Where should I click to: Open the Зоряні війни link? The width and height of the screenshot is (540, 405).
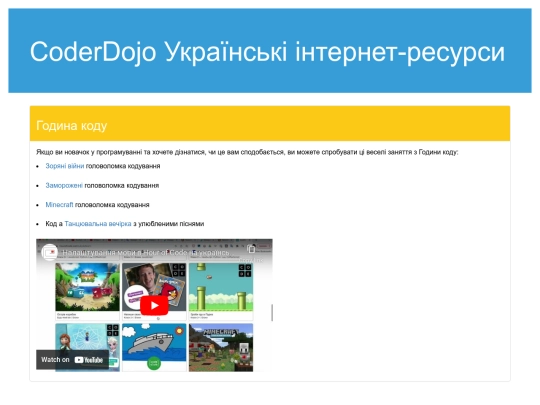[x=65, y=166]
